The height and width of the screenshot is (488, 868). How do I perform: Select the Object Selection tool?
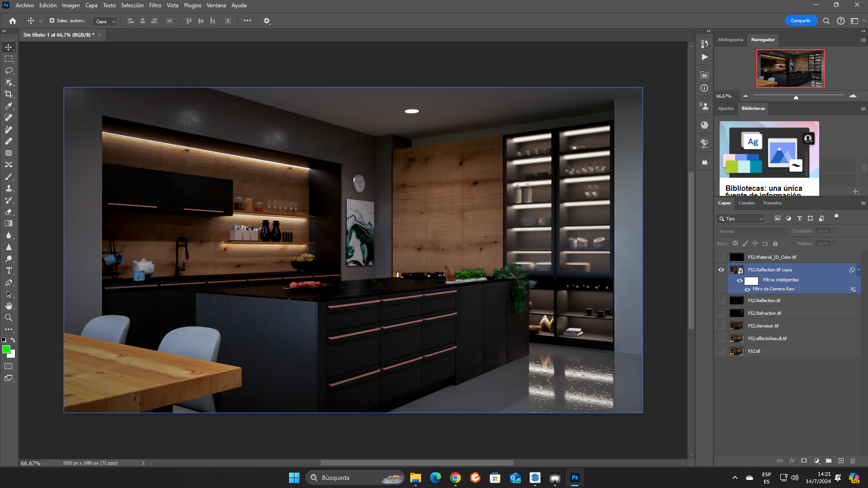[x=9, y=82]
